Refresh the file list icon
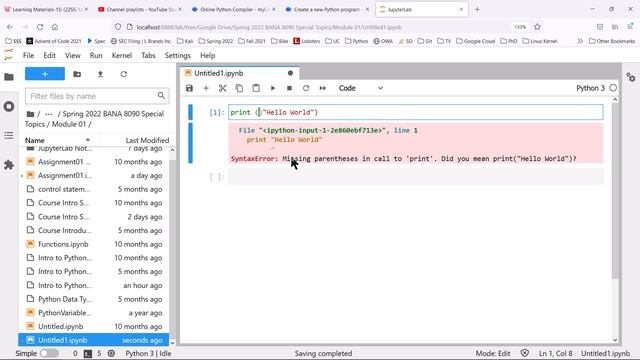Image resolution: width=640 pixels, height=360 pixels. click(124, 74)
